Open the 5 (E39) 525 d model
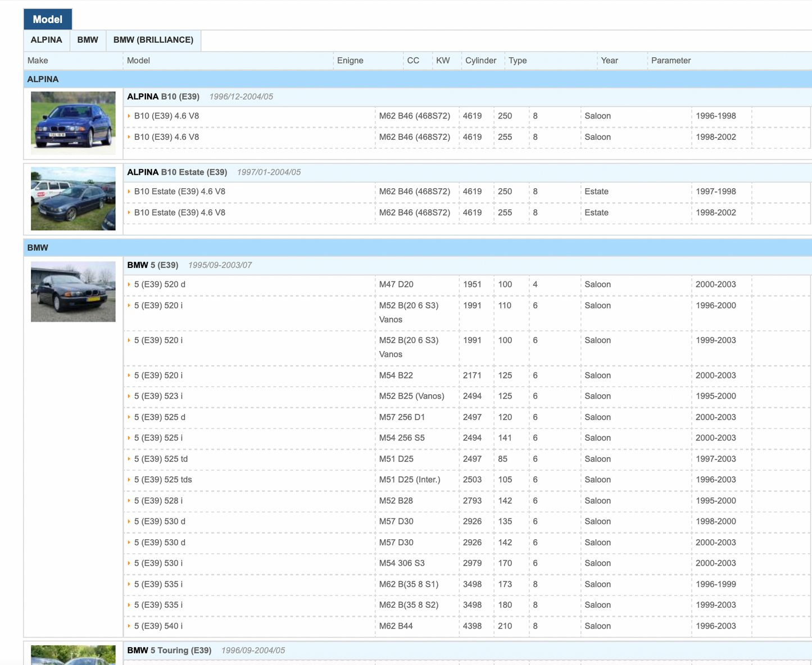 click(160, 417)
